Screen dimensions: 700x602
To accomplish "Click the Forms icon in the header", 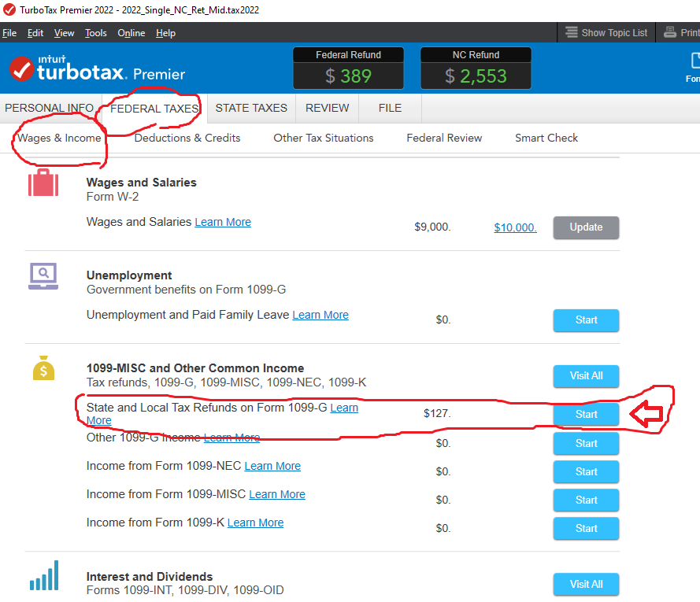I will 693,67.
